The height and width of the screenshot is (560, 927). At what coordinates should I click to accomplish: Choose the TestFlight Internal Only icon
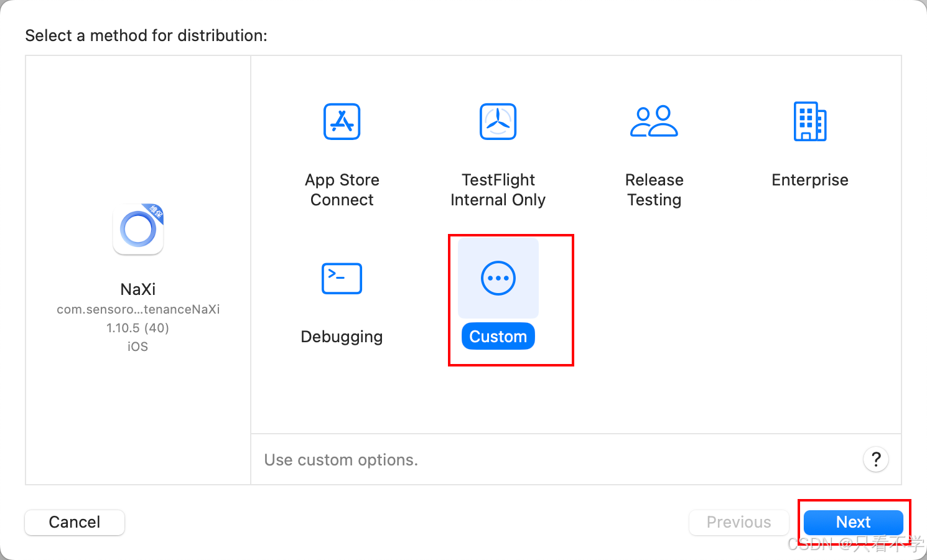click(498, 121)
